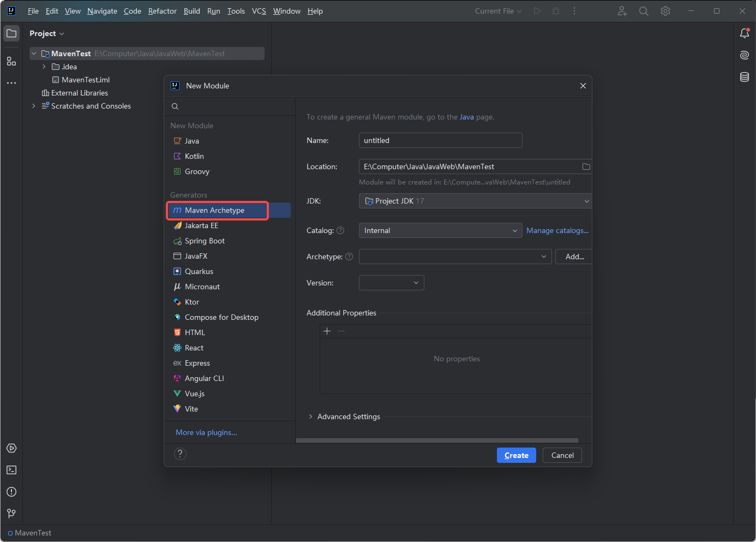This screenshot has width=756, height=542.
Task: Open the Structure tool window icon
Action: pos(11,61)
